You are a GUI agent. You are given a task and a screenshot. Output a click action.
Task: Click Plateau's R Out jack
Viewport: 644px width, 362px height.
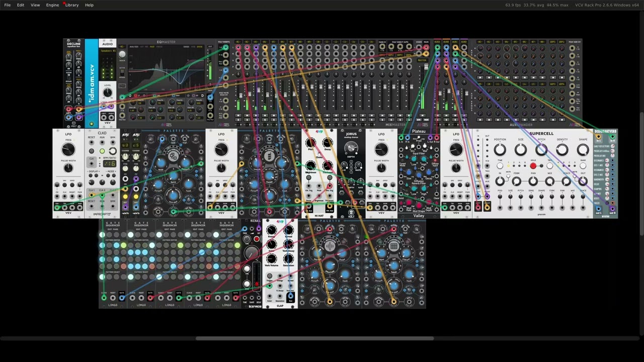[x=436, y=137]
